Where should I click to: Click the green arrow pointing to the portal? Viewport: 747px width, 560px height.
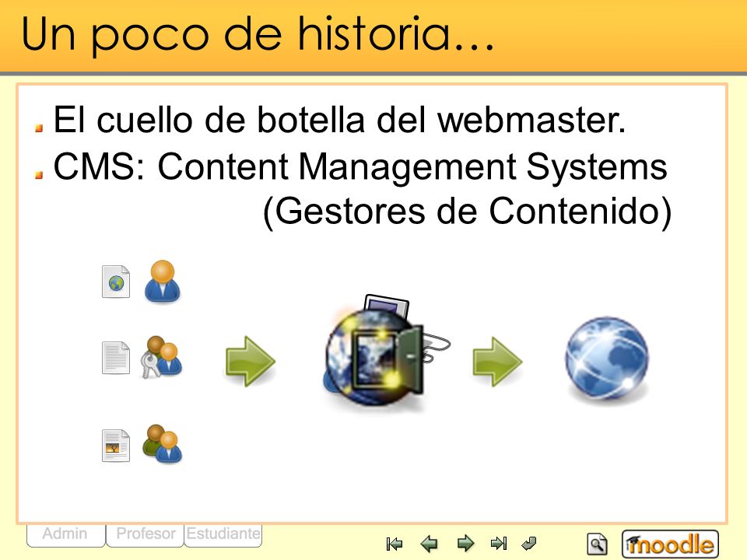251,361
